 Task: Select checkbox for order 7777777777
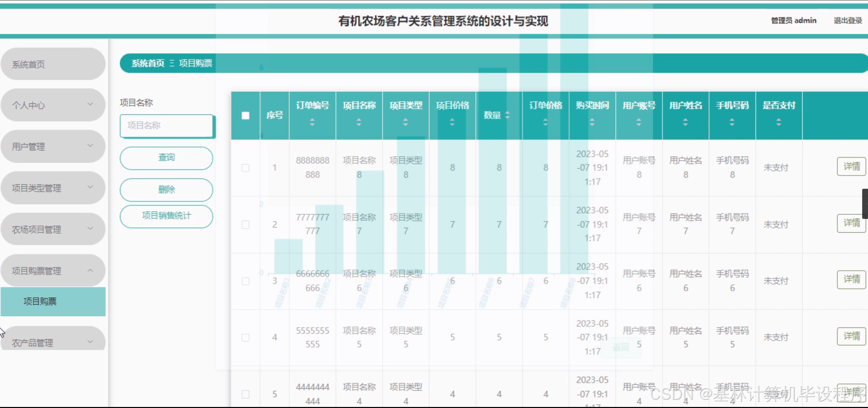tap(245, 225)
